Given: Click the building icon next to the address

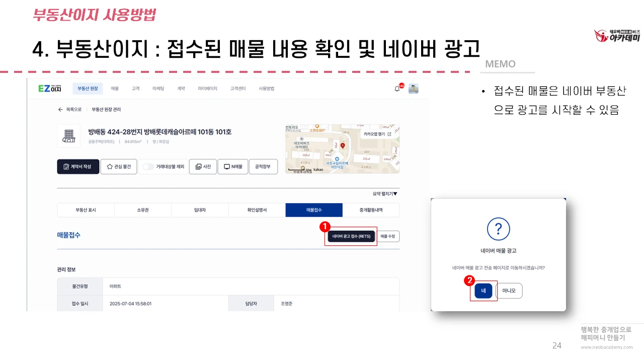Looking at the screenshot, I should point(69,136).
